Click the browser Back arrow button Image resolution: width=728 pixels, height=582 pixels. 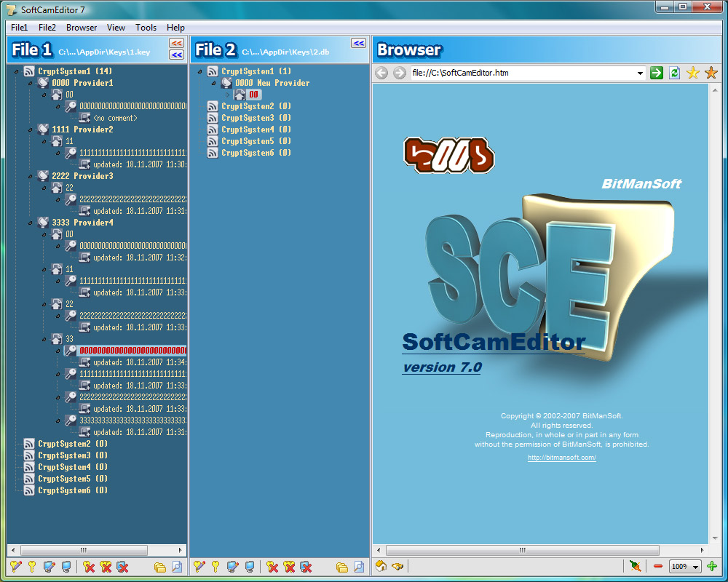[x=381, y=73]
